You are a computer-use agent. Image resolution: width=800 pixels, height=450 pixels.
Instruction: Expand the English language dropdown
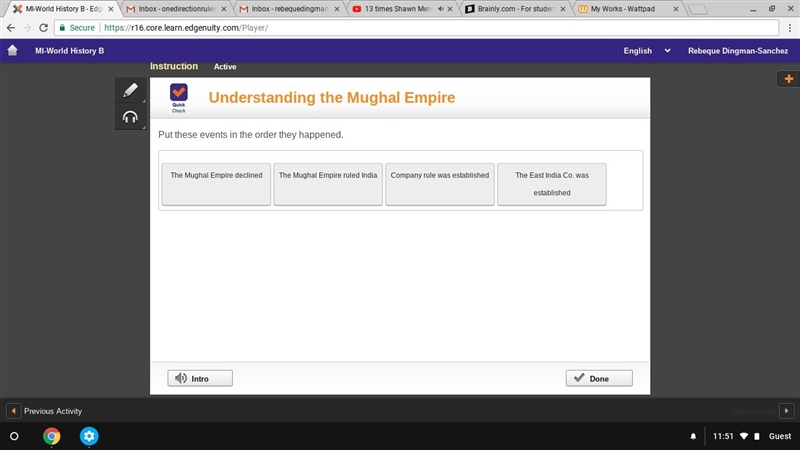tap(647, 51)
